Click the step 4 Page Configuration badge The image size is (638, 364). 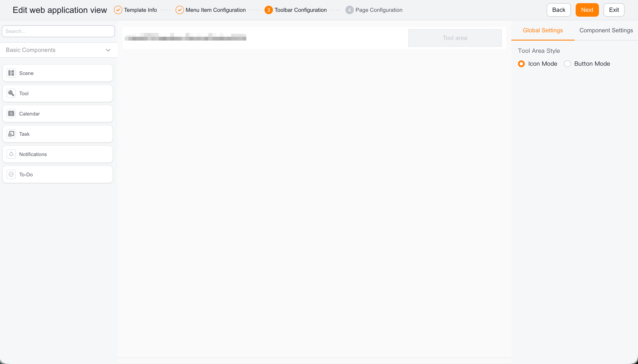click(x=349, y=10)
